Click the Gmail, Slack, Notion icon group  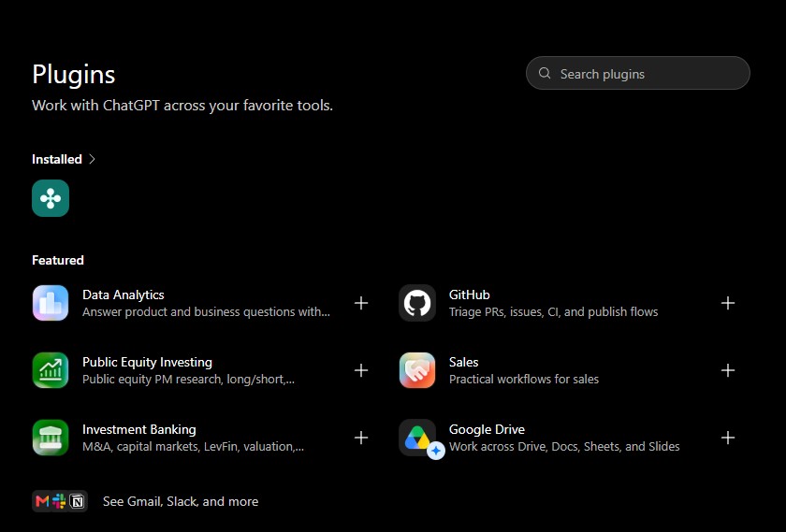(x=60, y=501)
